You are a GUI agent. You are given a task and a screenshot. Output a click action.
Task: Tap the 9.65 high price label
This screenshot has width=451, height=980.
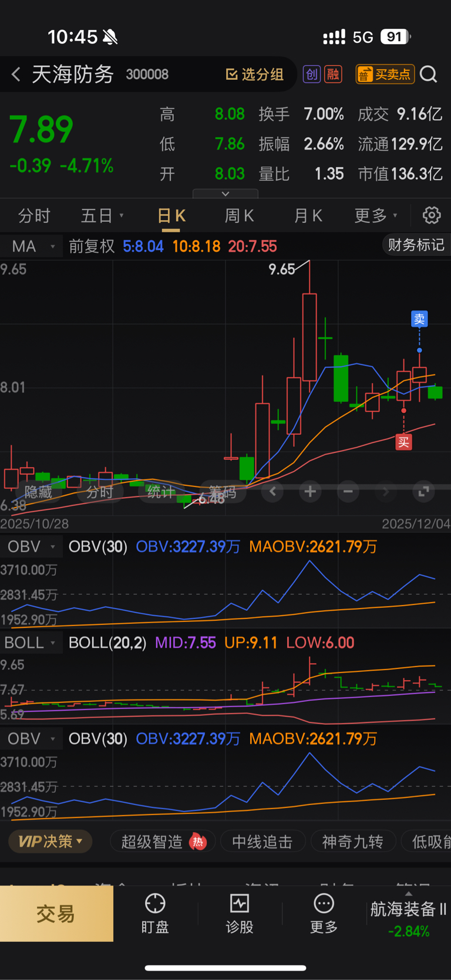(282, 269)
